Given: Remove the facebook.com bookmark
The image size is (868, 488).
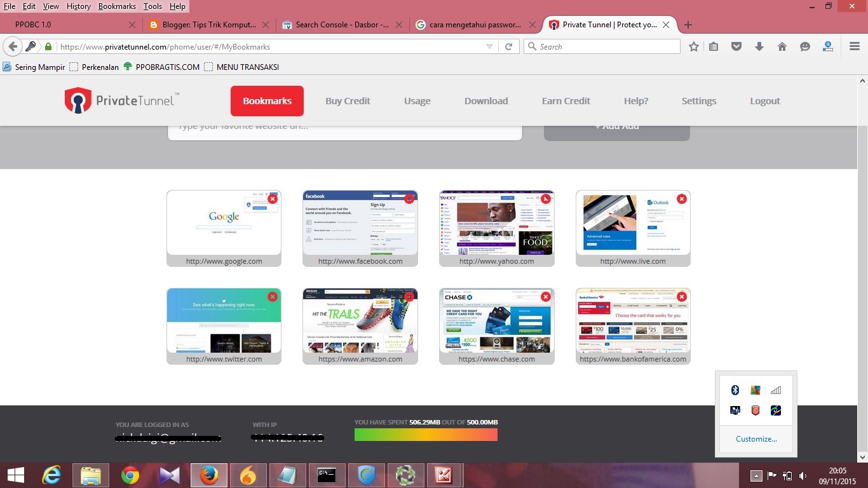Looking at the screenshot, I should [x=409, y=199].
